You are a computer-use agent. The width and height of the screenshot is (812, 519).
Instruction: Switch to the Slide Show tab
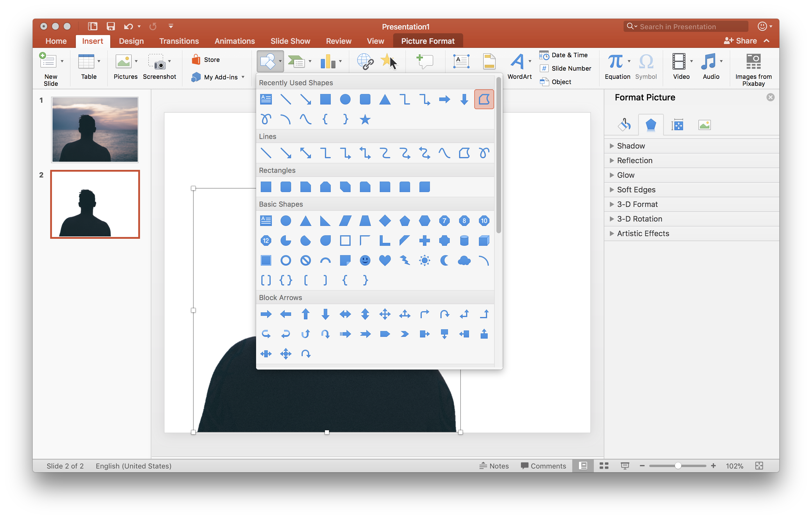pos(290,41)
